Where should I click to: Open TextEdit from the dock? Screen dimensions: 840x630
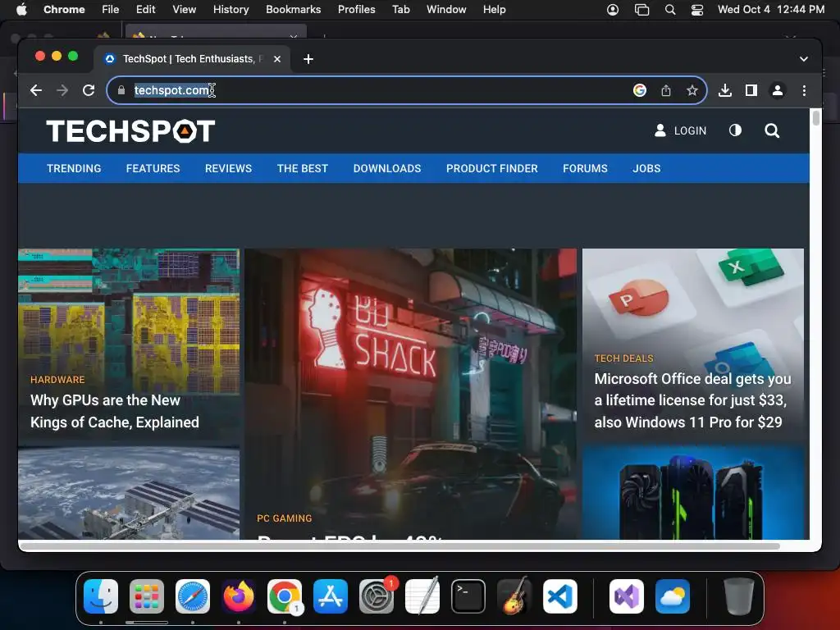[x=422, y=596]
